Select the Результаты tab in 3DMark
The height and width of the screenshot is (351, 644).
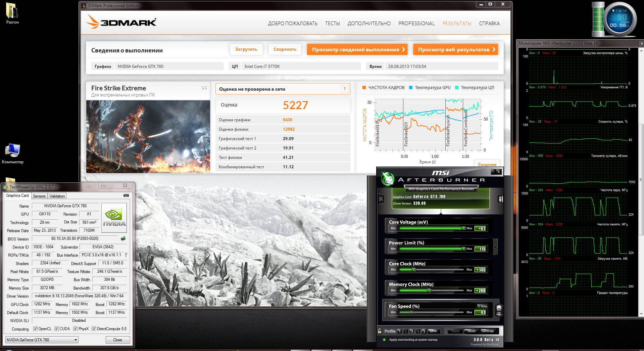pos(457,24)
